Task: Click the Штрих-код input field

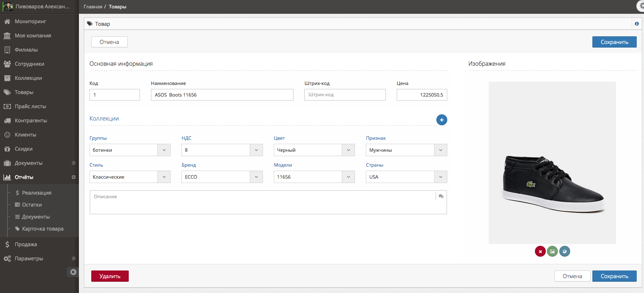Action: coord(345,95)
